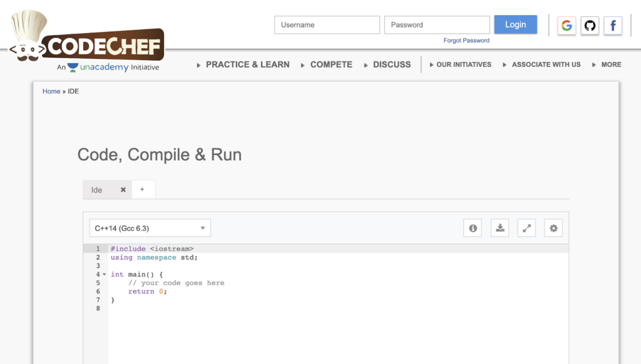The height and width of the screenshot is (364, 641).
Task: Open the language selector dropdown
Action: (x=150, y=228)
